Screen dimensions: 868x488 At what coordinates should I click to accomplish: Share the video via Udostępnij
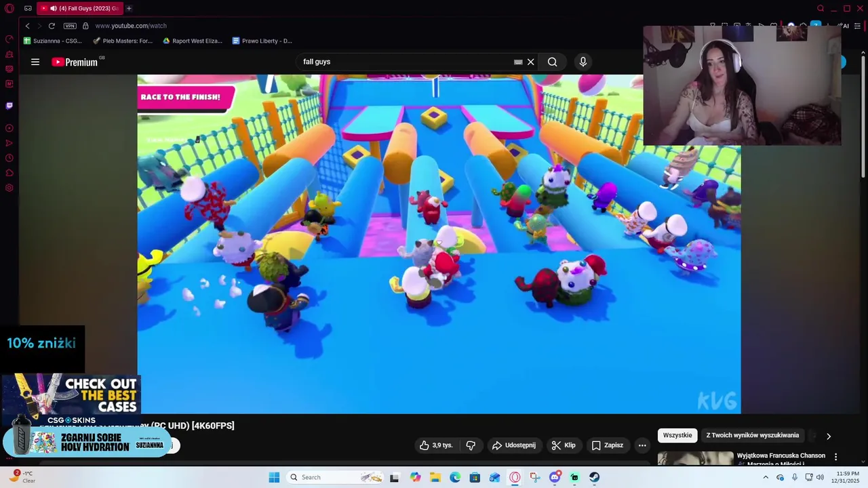click(513, 445)
